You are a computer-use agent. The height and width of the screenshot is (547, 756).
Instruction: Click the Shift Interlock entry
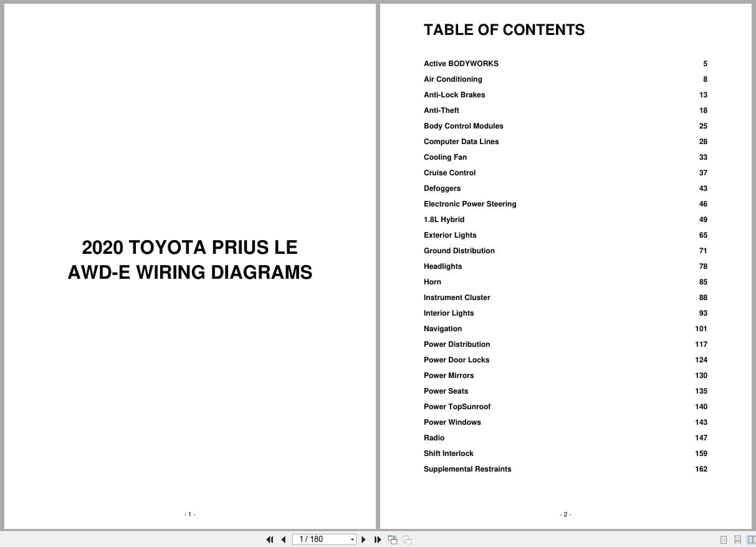[449, 453]
